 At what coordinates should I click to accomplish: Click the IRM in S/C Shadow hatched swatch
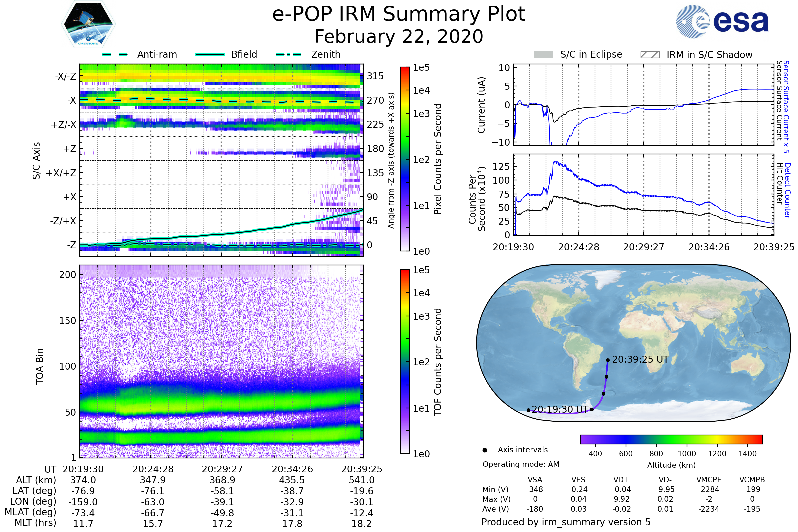(x=650, y=55)
